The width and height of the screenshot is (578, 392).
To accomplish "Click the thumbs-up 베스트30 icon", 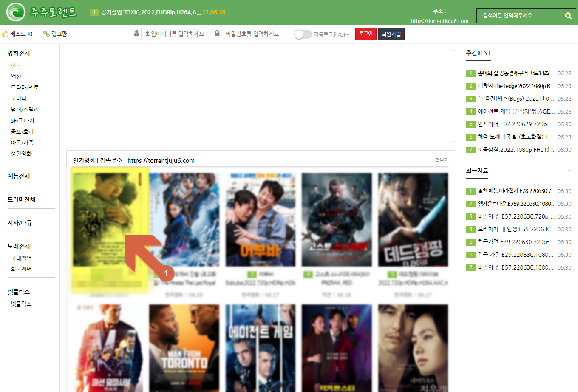I will (6, 34).
